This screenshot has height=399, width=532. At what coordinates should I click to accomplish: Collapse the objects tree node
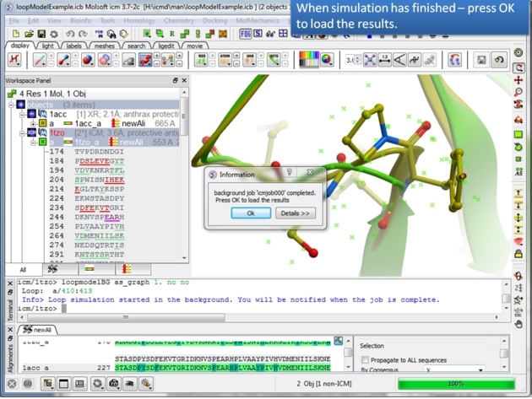tap(11, 105)
